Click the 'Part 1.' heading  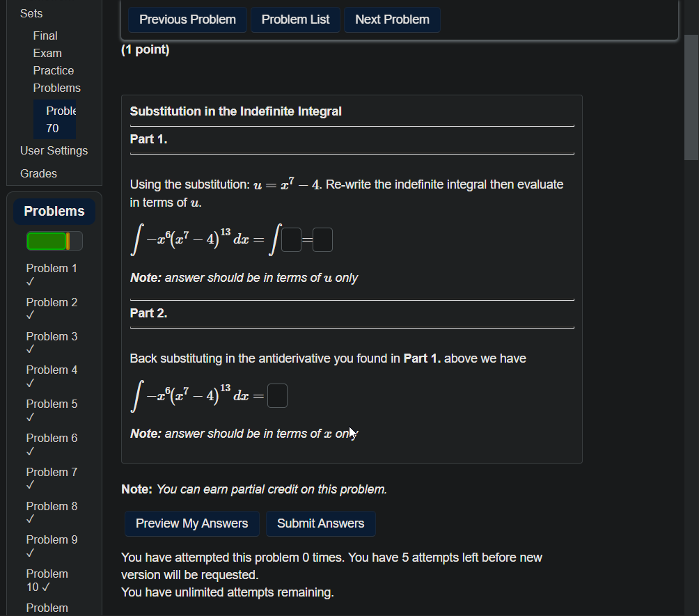point(148,139)
